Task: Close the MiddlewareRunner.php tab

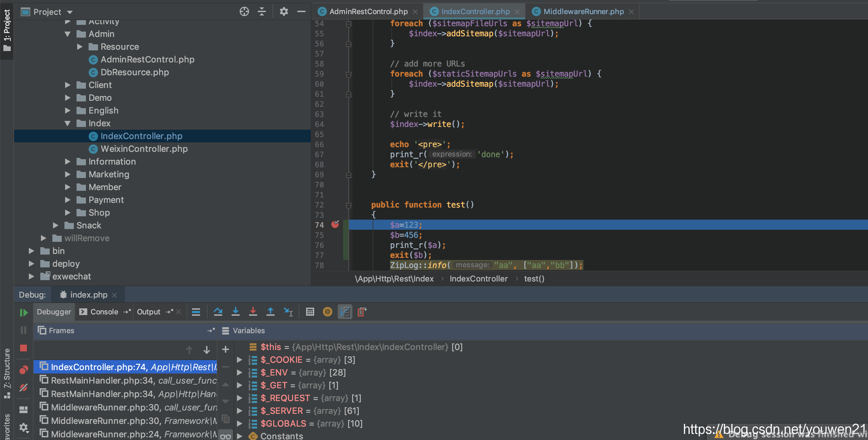Action: [631, 12]
